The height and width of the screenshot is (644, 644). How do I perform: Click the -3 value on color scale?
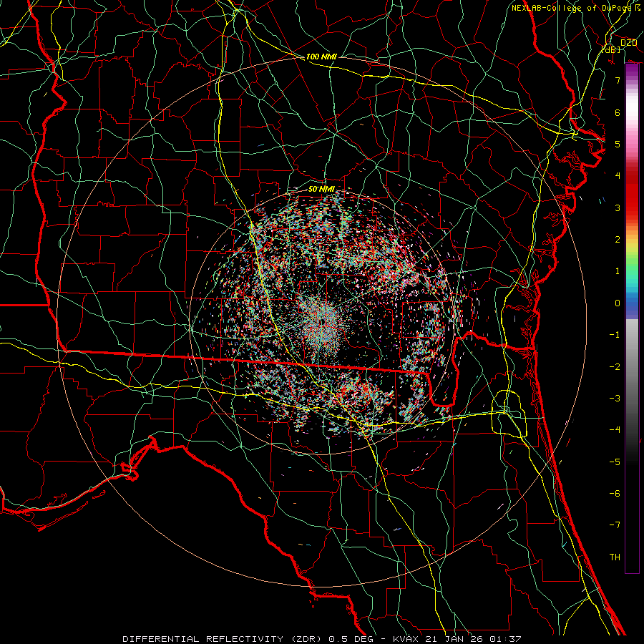point(615,398)
